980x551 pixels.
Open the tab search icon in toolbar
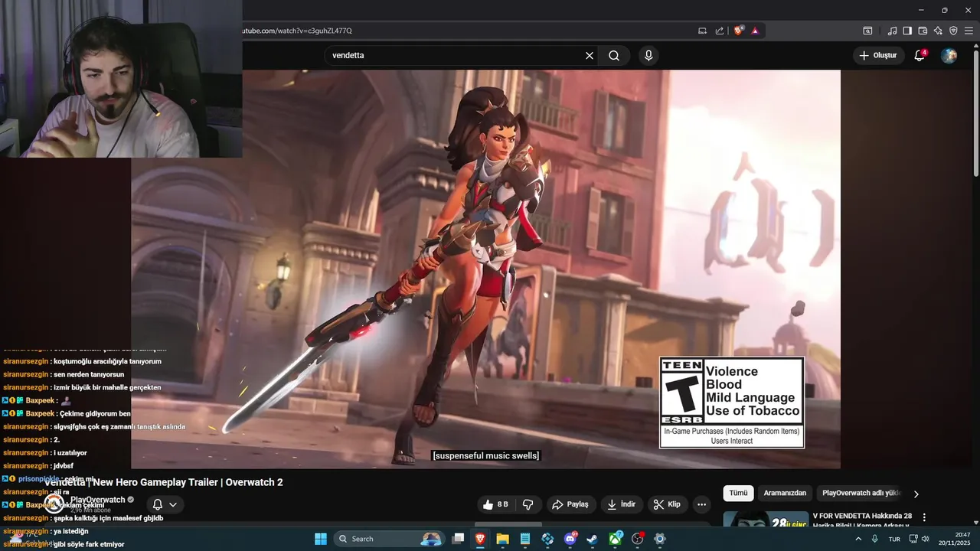(867, 31)
